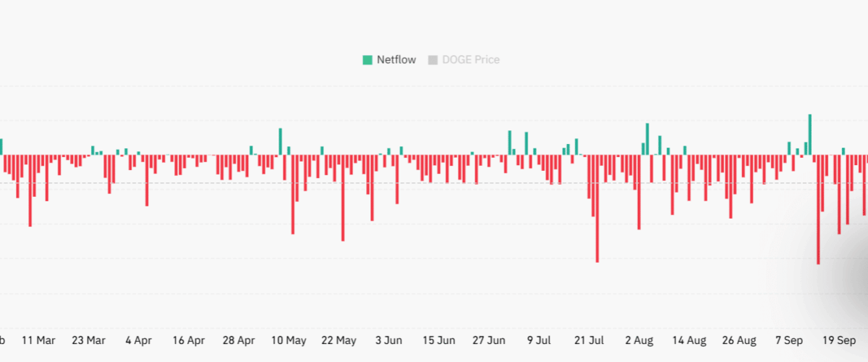The width and height of the screenshot is (868, 362).
Task: Select the 9 Jul axis label
Action: click(x=539, y=340)
